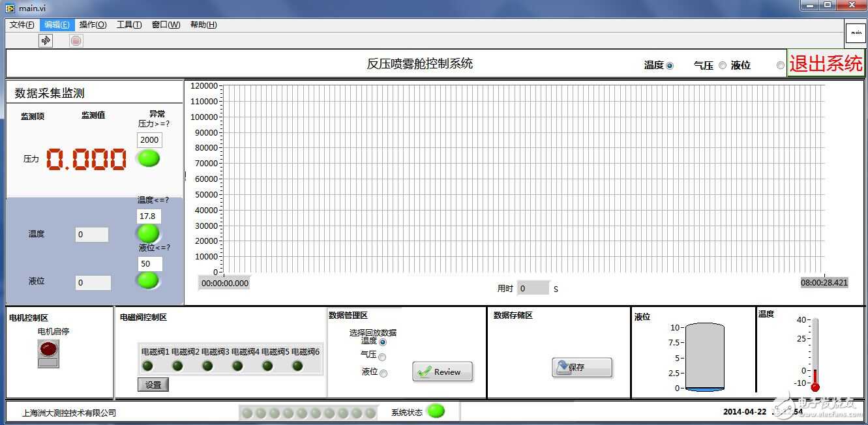Click the 电磁阀1 indicator LED
Image resolution: width=868 pixels, height=425 pixels.
point(148,366)
